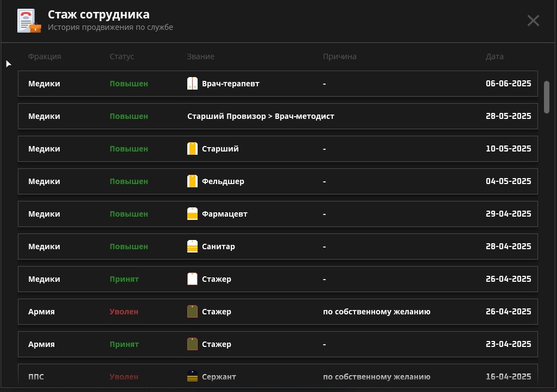Click the Врач-терапевт rank badge icon
The image size is (557, 392).
tap(192, 84)
